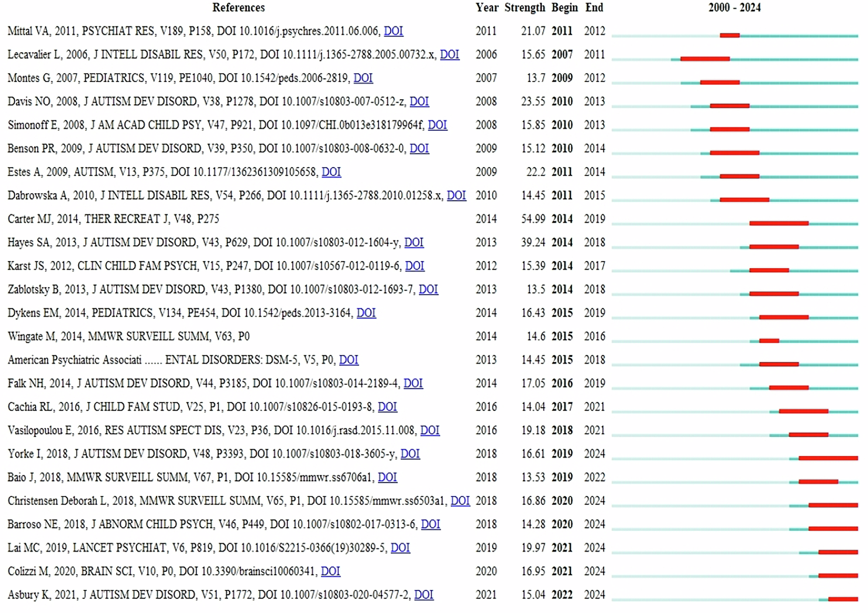The width and height of the screenshot is (868, 613).
Task: Open Hayes SA 2013 DOI link
Action: click(414, 243)
